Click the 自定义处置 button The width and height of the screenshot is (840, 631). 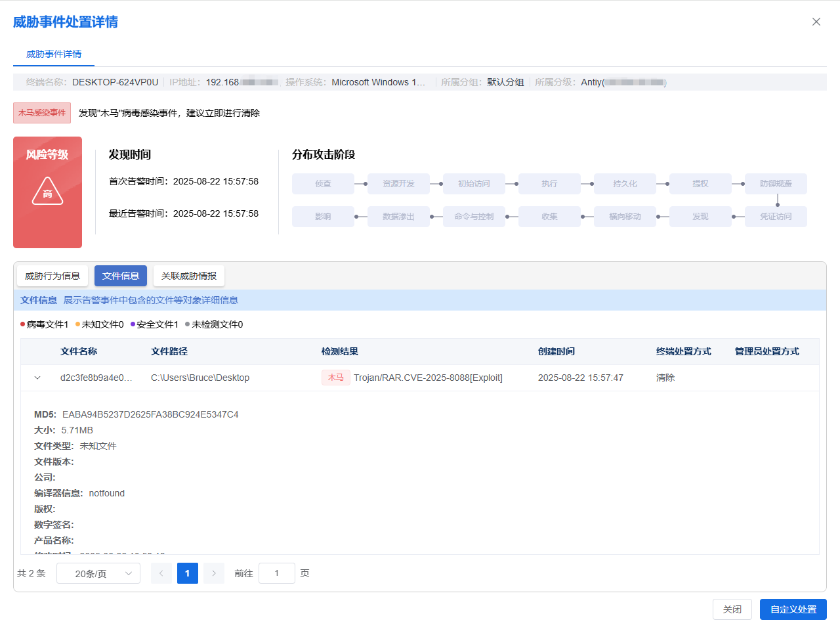[793, 609]
